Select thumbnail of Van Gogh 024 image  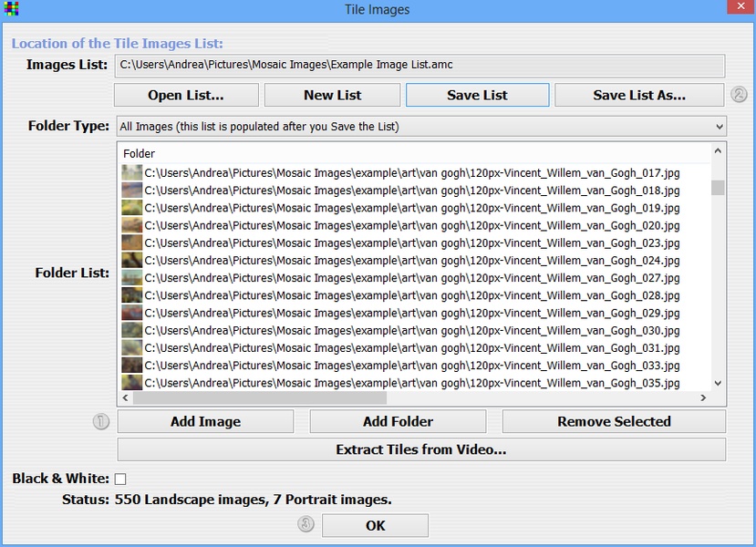(x=131, y=261)
